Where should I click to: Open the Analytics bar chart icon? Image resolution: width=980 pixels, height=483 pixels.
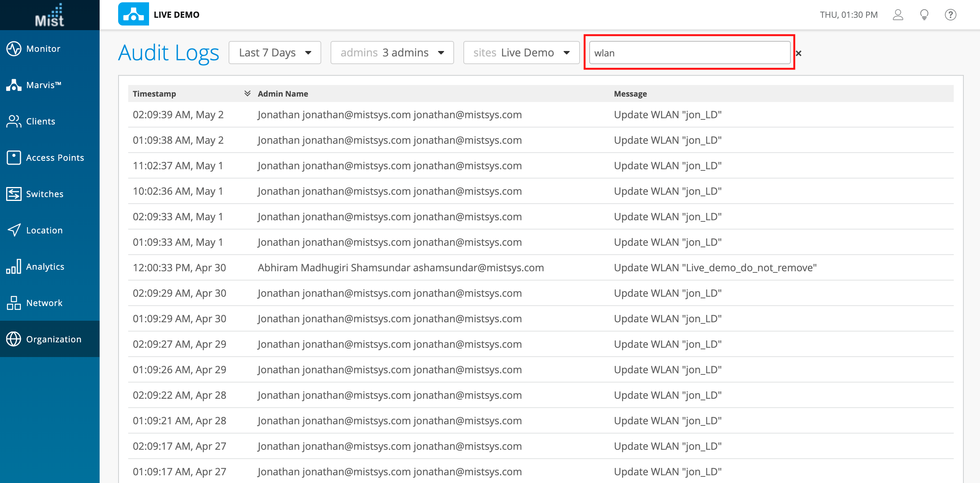pyautogui.click(x=14, y=267)
